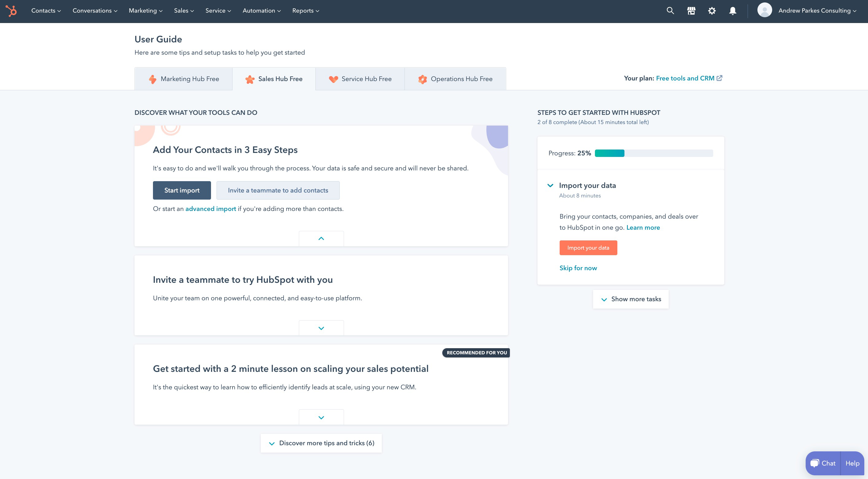This screenshot has height=479, width=868.
Task: Click the Marketing Hub flame icon
Action: click(x=152, y=79)
